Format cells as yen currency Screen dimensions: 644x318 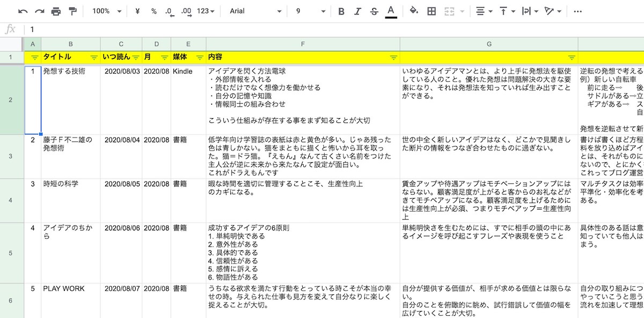(138, 11)
